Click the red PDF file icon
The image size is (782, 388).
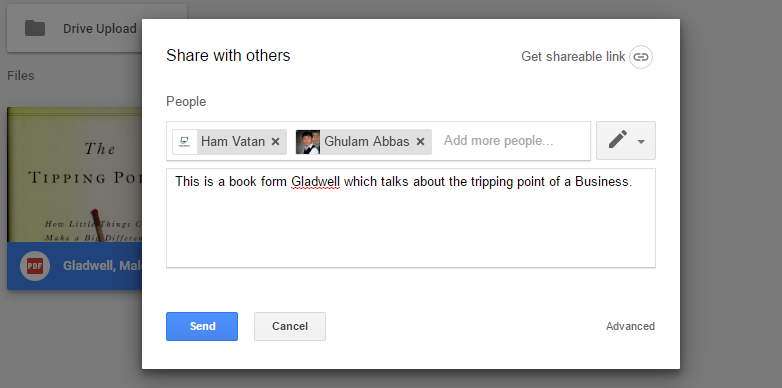point(35,266)
